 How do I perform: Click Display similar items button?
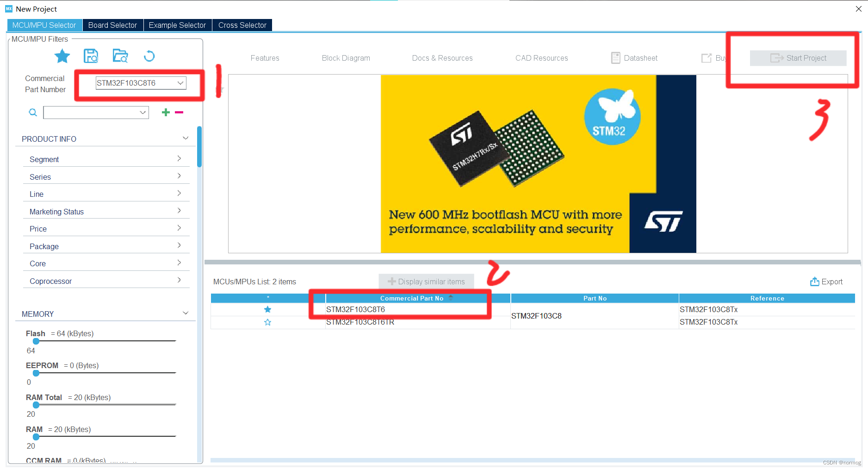point(426,282)
